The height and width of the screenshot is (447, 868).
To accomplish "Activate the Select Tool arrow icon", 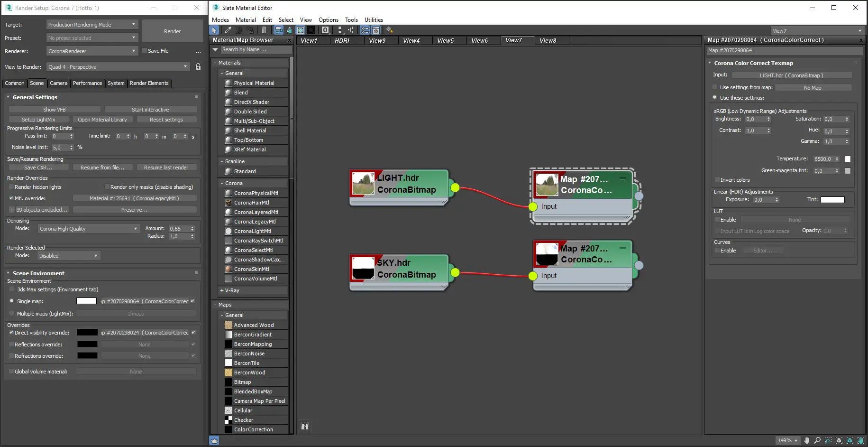I will [214, 30].
